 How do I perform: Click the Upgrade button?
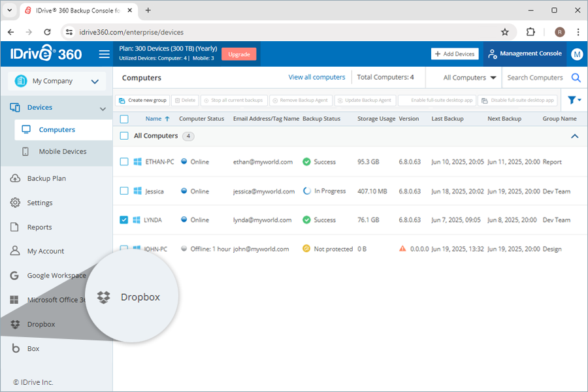(x=238, y=54)
